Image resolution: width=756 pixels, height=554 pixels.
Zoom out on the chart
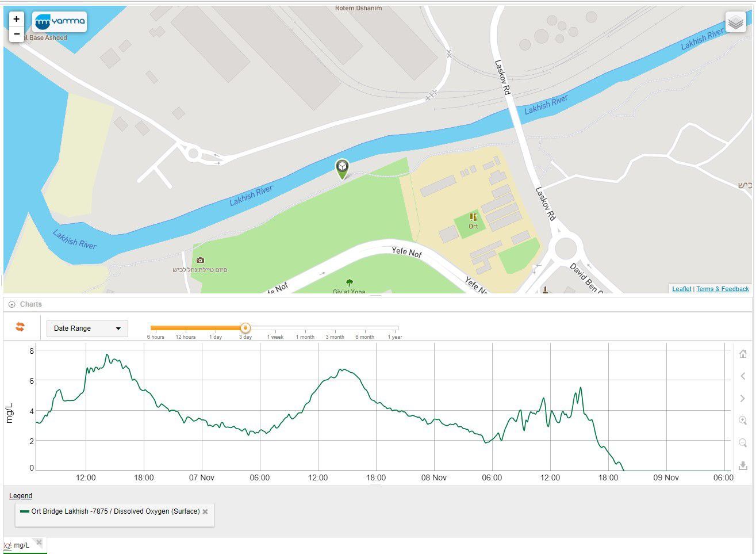pos(743,443)
